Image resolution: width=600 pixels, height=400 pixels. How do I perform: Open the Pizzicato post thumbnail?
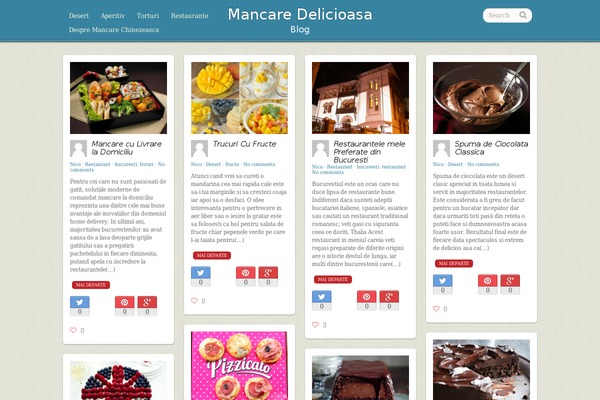(x=240, y=366)
